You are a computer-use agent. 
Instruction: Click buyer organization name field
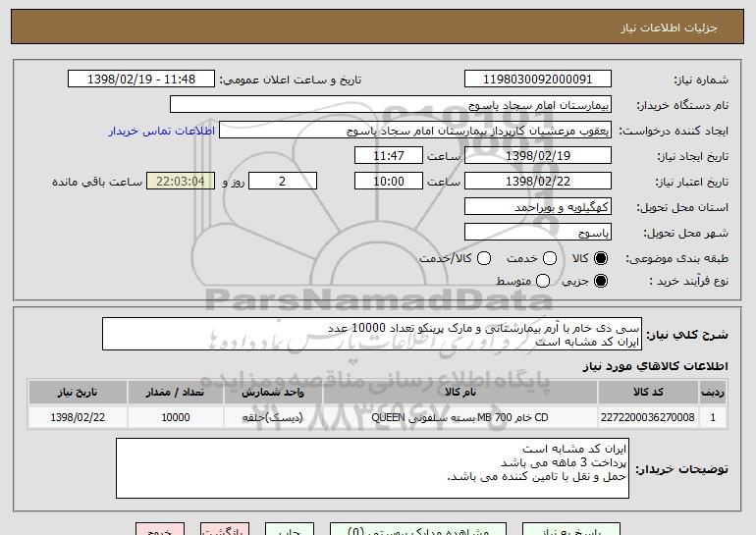click(x=391, y=105)
